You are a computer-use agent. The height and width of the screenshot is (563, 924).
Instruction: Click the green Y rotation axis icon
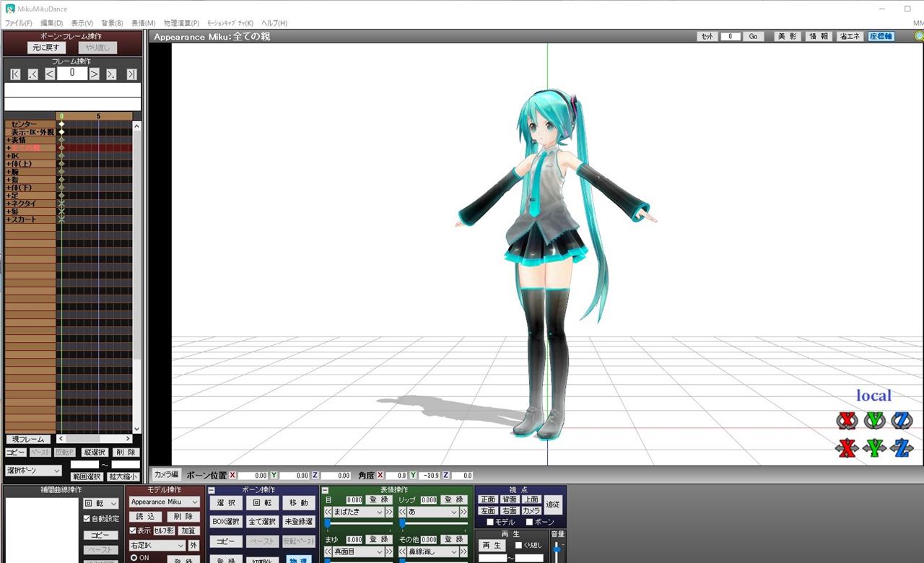875,420
